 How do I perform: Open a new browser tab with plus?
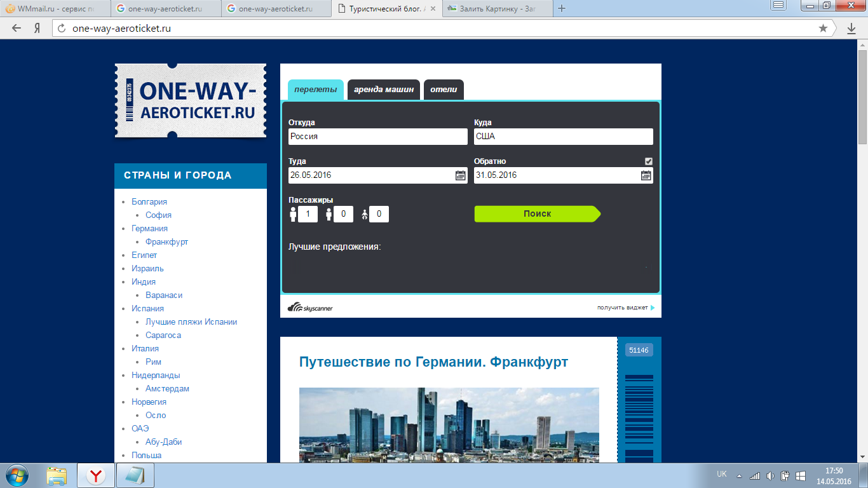[562, 8]
